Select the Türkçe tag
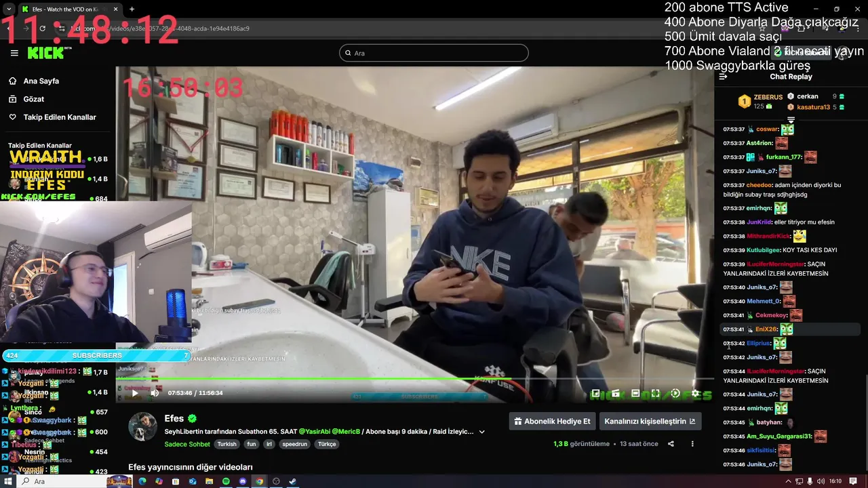This screenshot has width=868, height=488. [327, 444]
